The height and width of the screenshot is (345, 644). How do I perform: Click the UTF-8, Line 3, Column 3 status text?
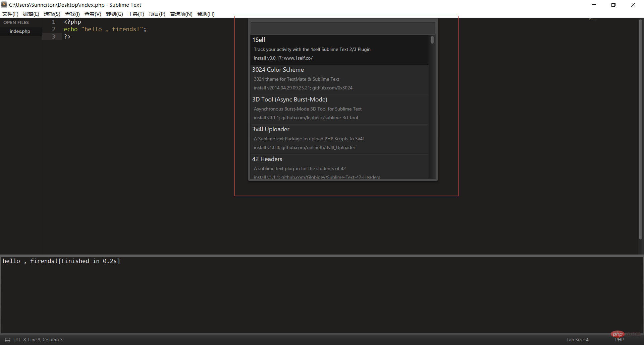38,340
